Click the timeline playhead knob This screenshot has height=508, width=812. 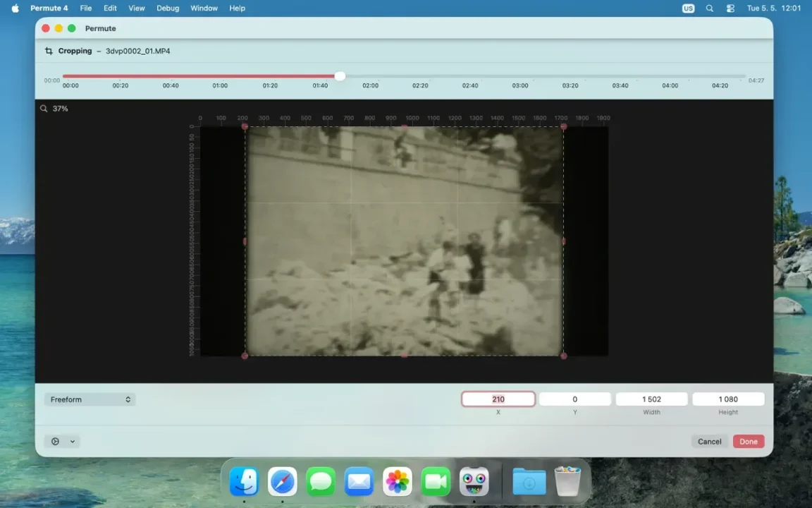[340, 75]
